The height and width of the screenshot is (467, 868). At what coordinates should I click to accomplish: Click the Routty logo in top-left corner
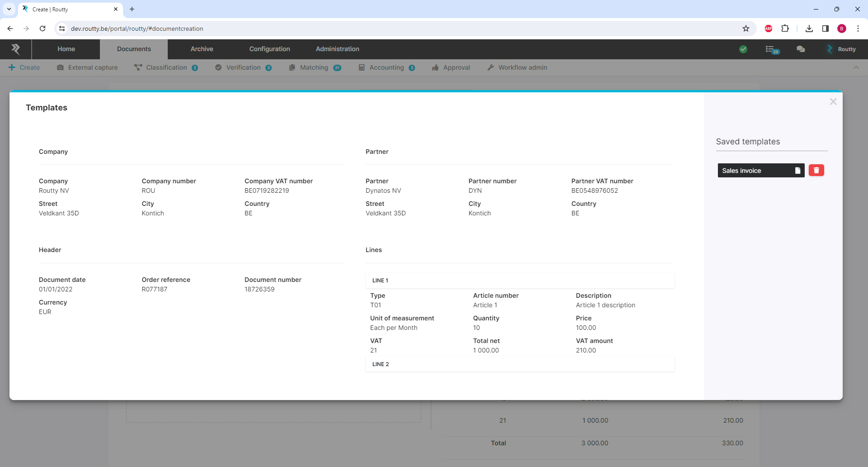coord(16,49)
